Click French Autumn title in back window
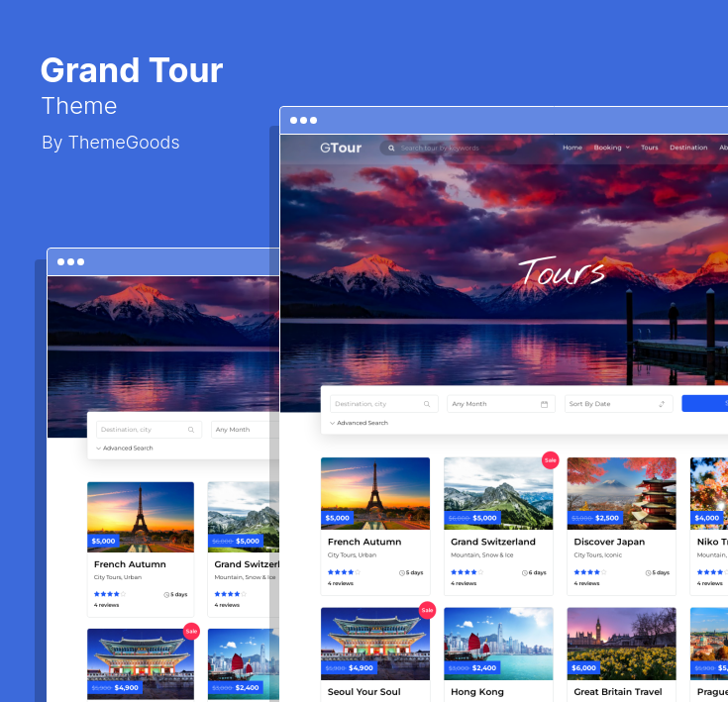 (130, 564)
